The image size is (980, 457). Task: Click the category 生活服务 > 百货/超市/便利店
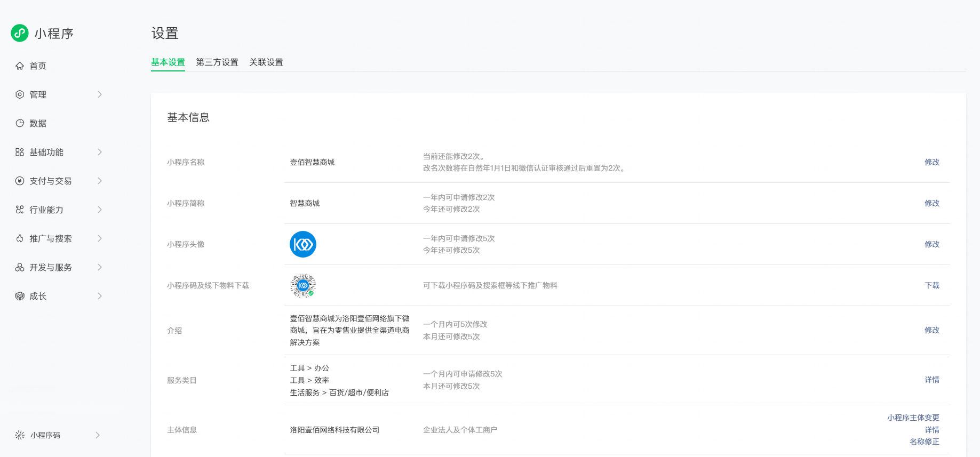click(339, 392)
